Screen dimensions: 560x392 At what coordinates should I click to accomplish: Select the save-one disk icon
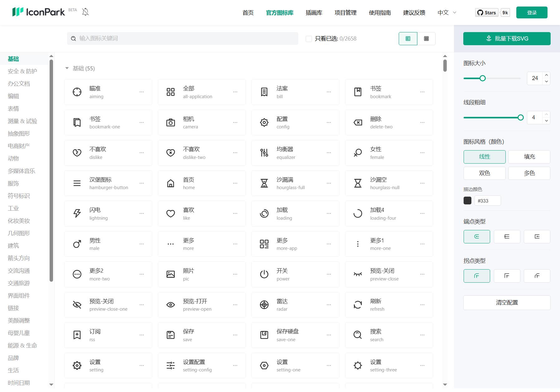pyautogui.click(x=264, y=335)
